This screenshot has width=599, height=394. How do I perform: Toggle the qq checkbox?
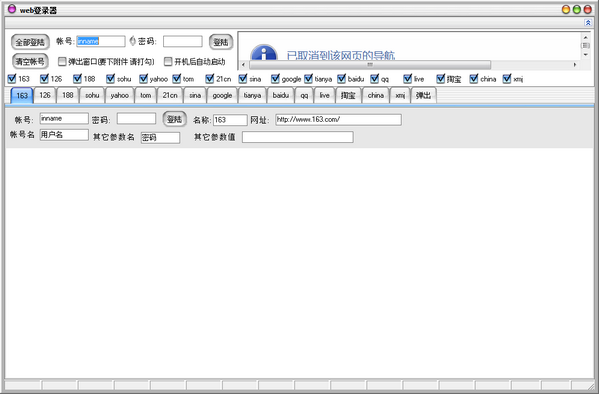point(374,79)
